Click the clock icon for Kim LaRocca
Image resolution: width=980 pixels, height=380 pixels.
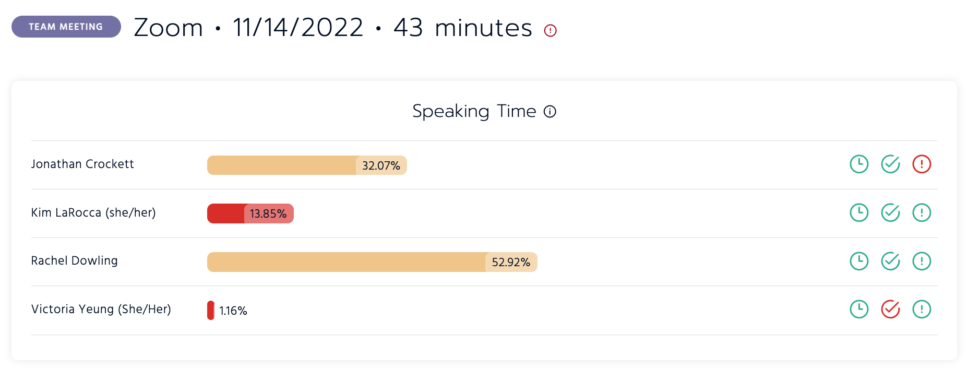point(859,212)
